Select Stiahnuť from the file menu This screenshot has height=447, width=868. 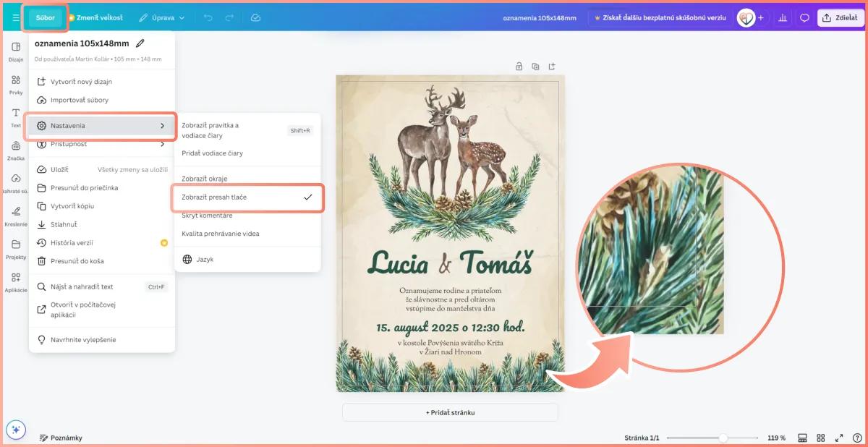pyautogui.click(x=64, y=224)
